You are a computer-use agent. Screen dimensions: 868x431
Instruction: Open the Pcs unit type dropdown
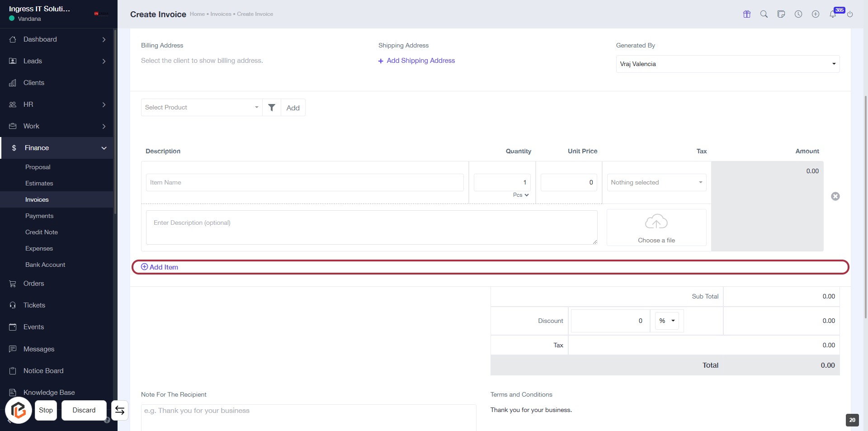521,195
